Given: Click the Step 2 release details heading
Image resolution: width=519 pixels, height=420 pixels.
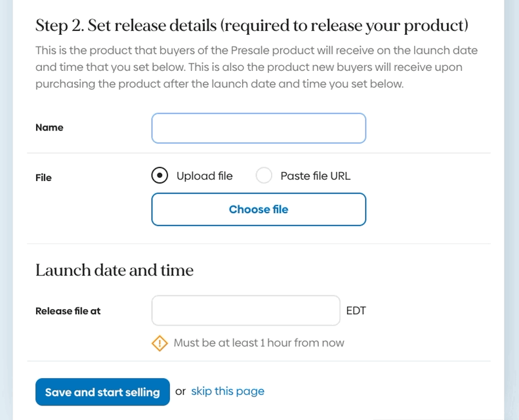Looking at the screenshot, I should coord(251,26).
